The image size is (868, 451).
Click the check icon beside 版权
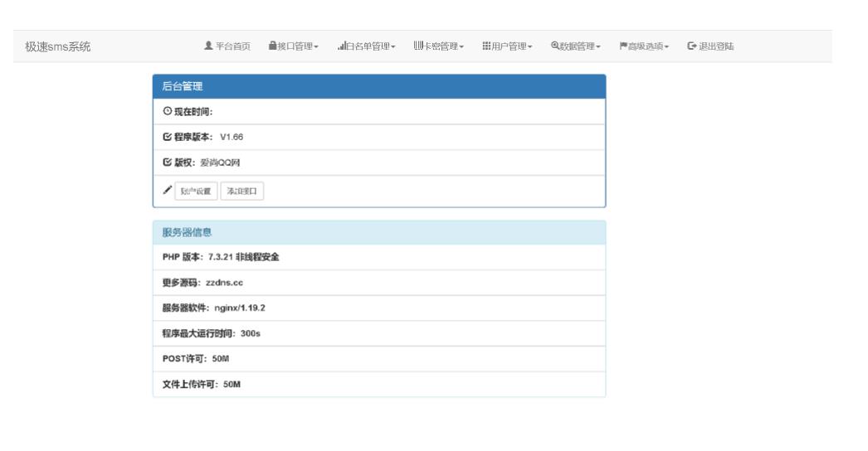click(167, 162)
